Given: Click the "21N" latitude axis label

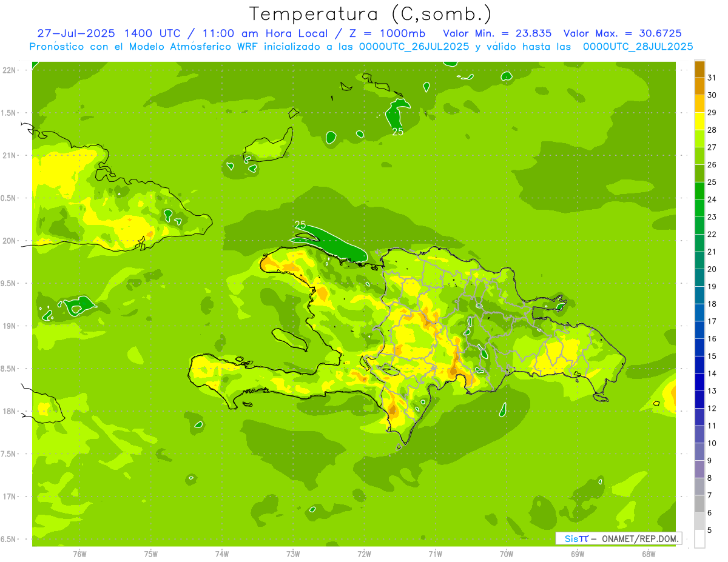Looking at the screenshot, I should pos(8,155).
